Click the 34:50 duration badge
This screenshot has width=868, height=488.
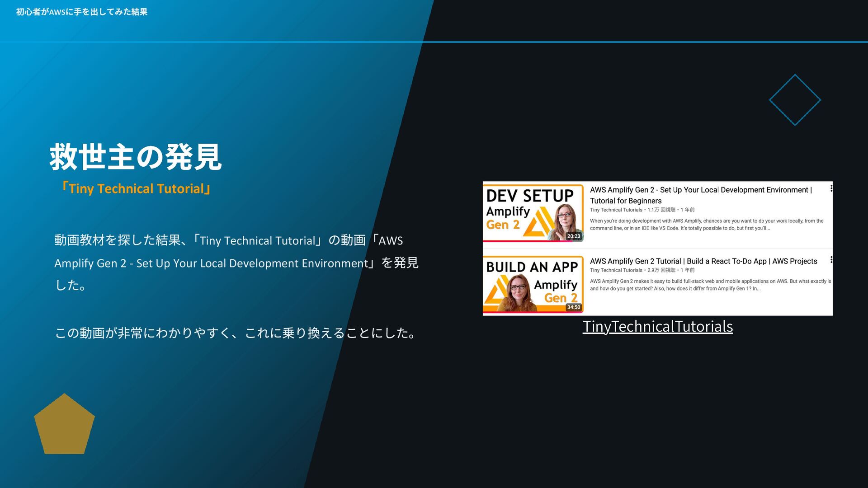pyautogui.click(x=573, y=307)
